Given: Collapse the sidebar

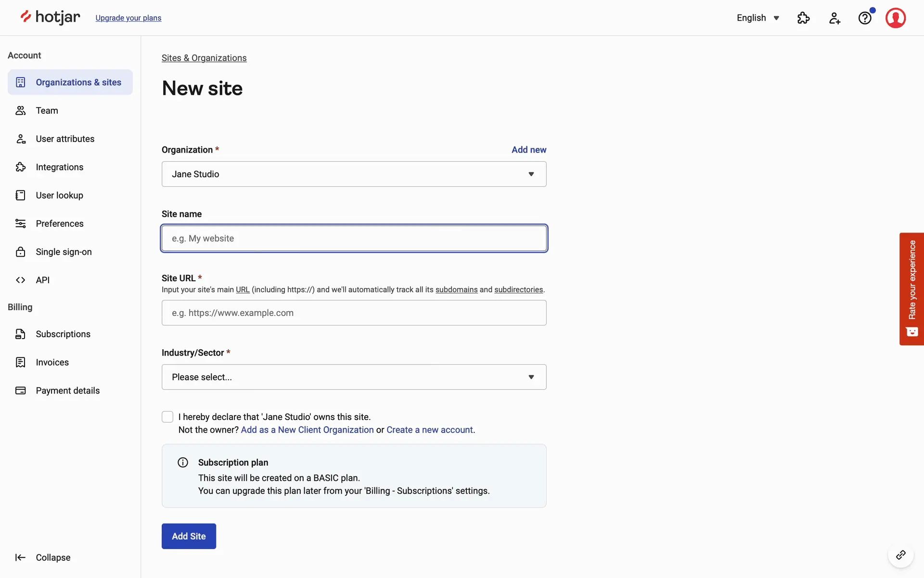Looking at the screenshot, I should (x=43, y=557).
